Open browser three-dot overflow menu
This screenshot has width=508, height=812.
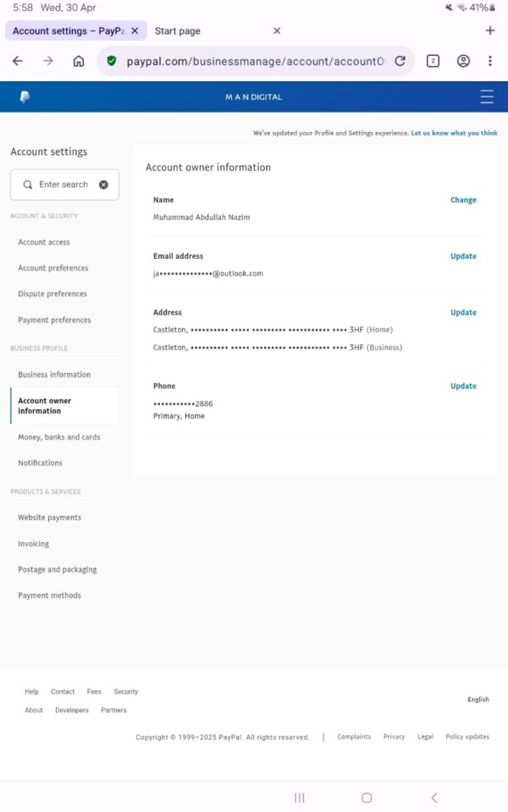490,61
